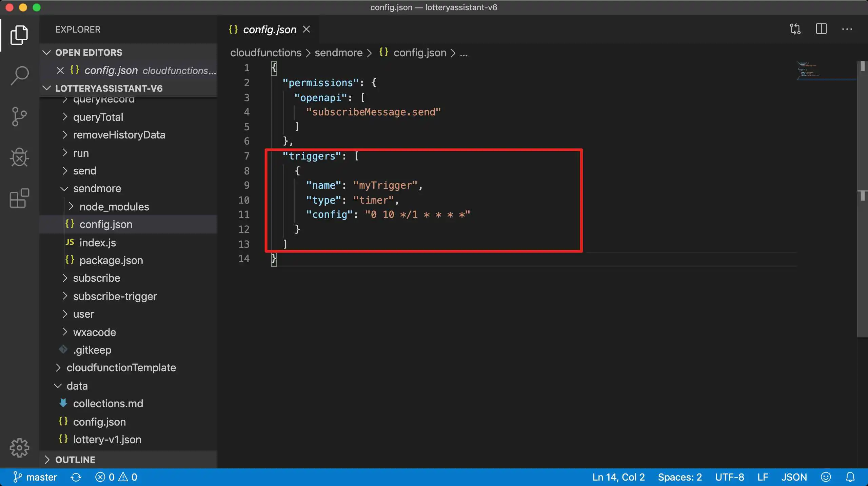868x486 pixels.
Task: Show notifications via the bell icon
Action: pos(850,477)
